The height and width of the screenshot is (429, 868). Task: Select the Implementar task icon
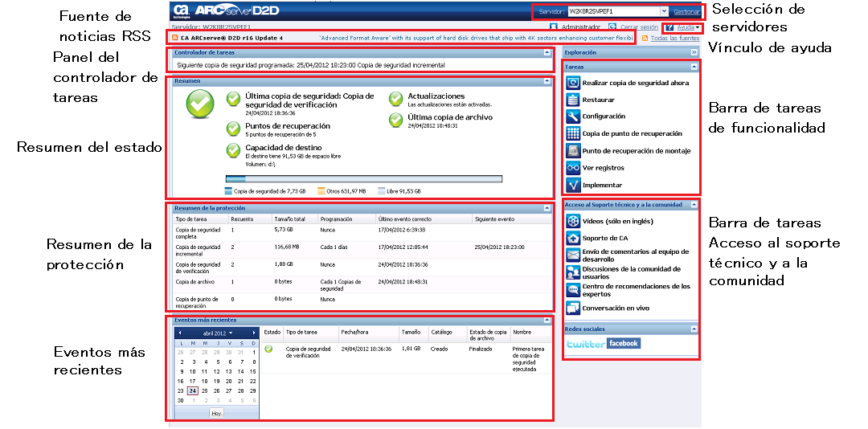click(572, 185)
